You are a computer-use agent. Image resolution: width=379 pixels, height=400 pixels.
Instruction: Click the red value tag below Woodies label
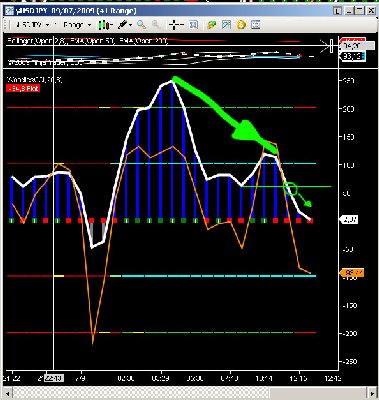[23, 88]
